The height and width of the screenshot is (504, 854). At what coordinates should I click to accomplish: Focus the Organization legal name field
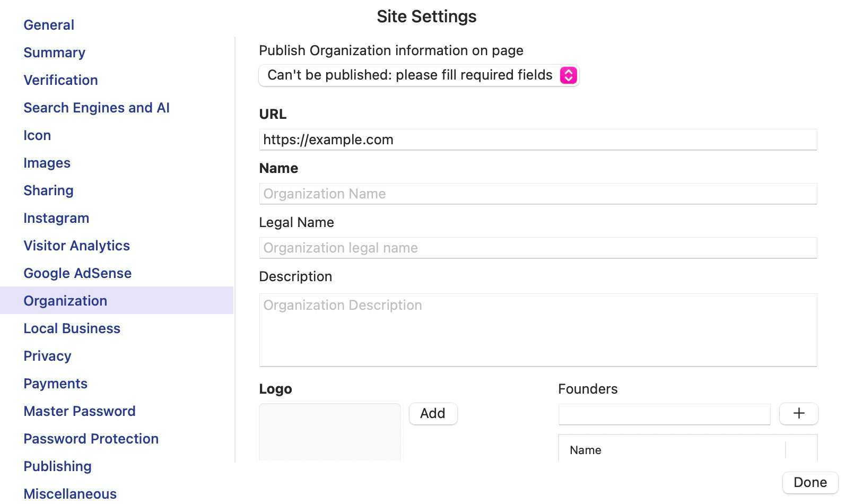click(x=538, y=248)
